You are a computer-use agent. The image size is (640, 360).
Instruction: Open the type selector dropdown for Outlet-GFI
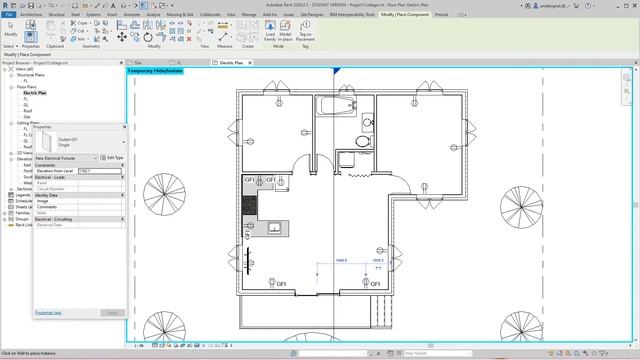pyautogui.click(x=123, y=142)
